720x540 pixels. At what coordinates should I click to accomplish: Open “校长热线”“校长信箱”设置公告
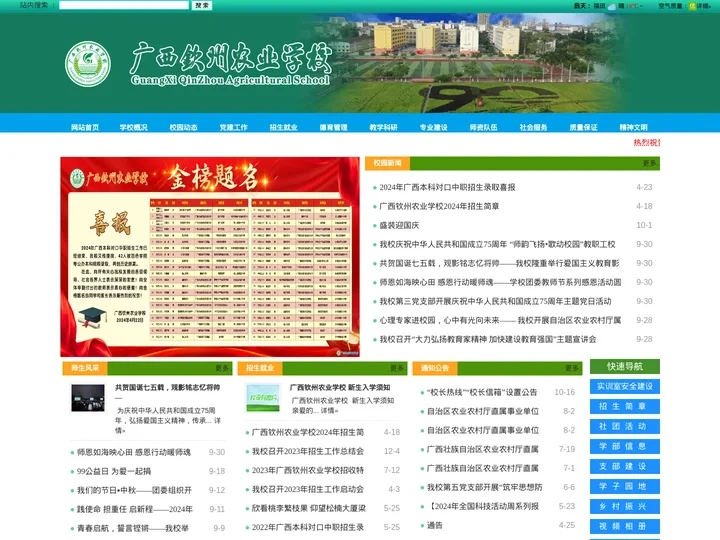[482, 392]
